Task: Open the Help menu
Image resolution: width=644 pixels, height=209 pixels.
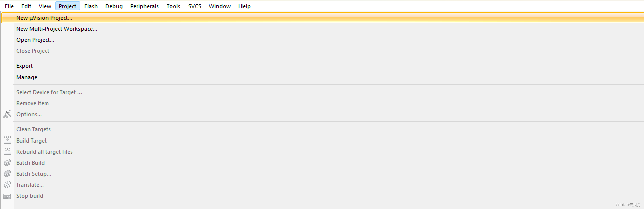Action: [244, 6]
